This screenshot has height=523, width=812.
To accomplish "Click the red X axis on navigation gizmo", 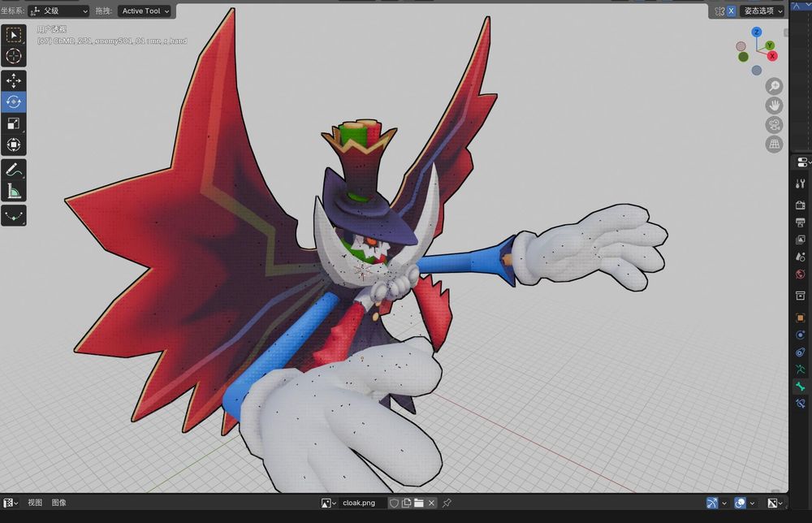I will pos(772,56).
